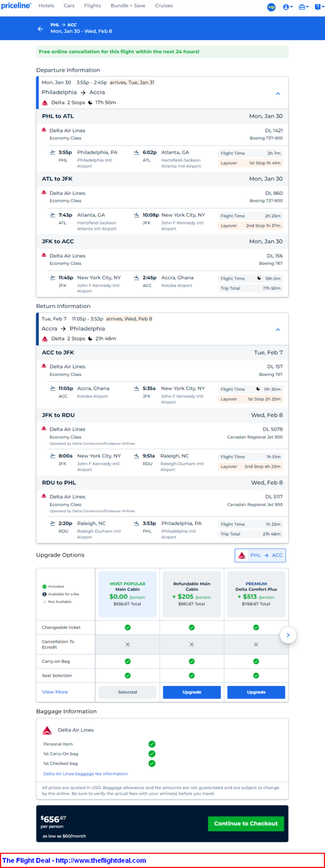Image resolution: width=325 pixels, height=868 pixels.
Task: Upgrade to Delta Comfort Plus
Action: click(256, 692)
